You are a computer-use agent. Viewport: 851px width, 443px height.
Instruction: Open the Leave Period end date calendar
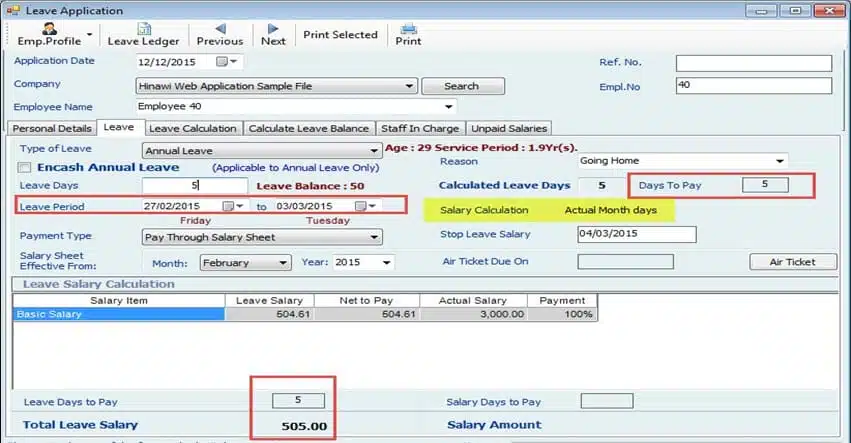359,206
